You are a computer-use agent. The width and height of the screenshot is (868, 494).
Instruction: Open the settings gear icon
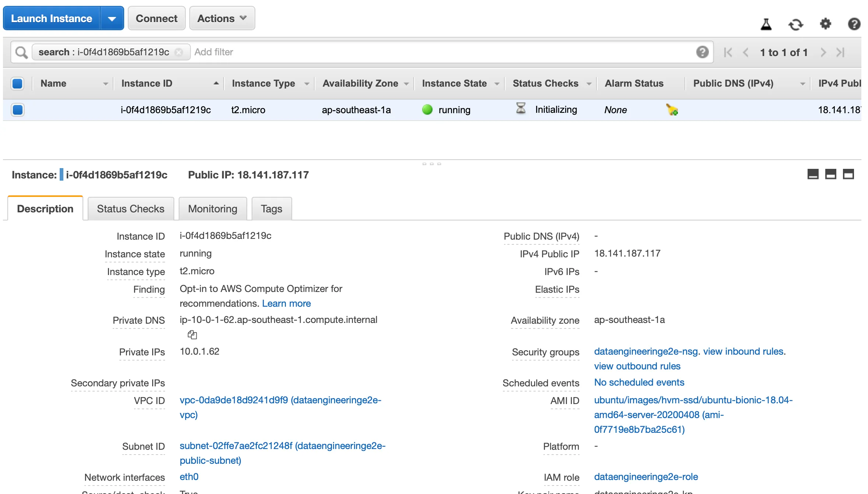point(825,24)
